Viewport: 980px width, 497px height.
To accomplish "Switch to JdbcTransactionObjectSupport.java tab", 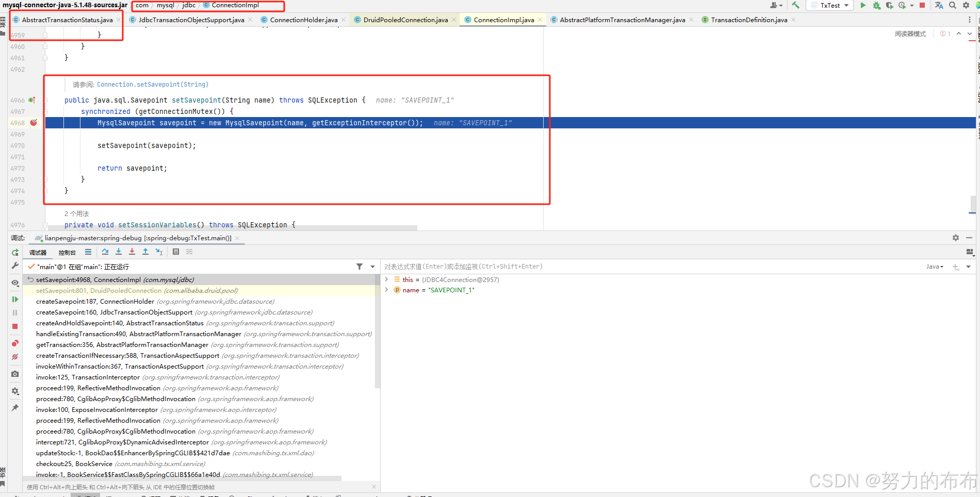I will [x=191, y=20].
